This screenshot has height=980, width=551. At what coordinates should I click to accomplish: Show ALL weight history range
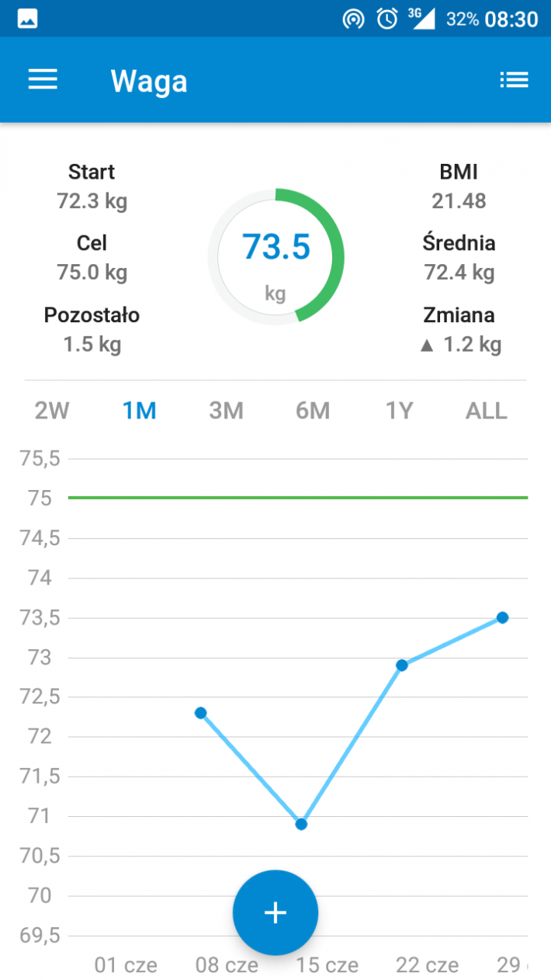click(486, 411)
